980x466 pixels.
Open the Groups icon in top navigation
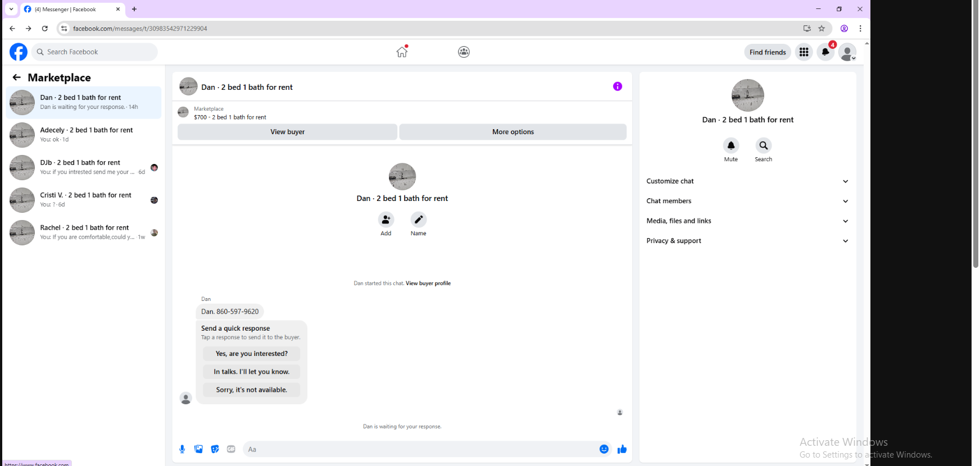[x=464, y=52]
